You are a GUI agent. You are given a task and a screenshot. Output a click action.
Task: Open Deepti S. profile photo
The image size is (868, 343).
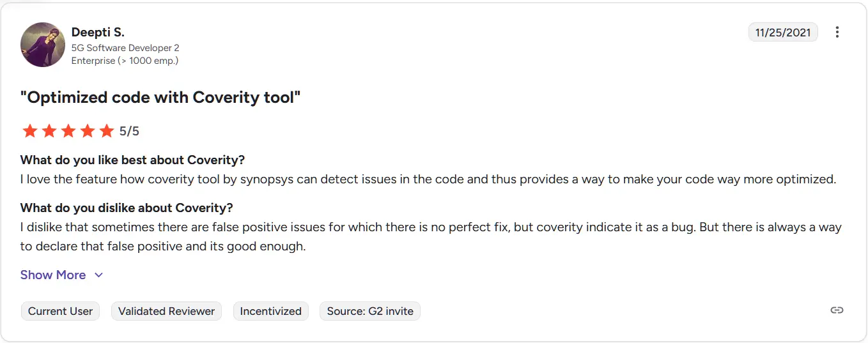click(43, 45)
